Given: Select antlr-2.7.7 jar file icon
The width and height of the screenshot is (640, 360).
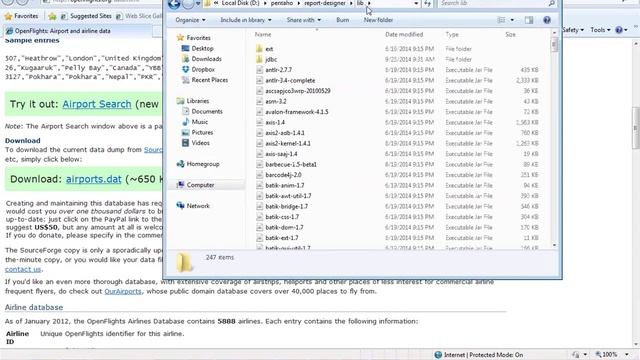Looking at the screenshot, I should (259, 70).
